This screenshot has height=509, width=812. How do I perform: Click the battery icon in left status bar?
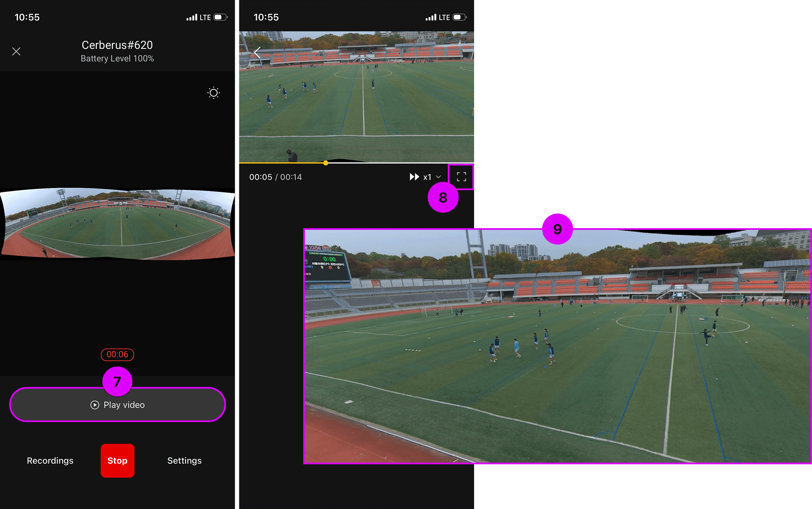(220, 17)
